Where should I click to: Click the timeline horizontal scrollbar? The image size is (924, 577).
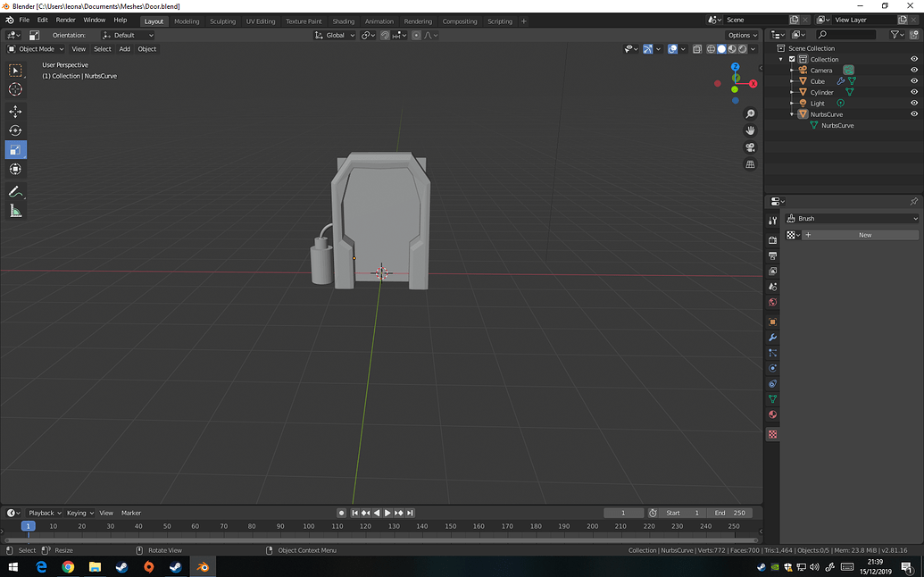click(x=380, y=539)
